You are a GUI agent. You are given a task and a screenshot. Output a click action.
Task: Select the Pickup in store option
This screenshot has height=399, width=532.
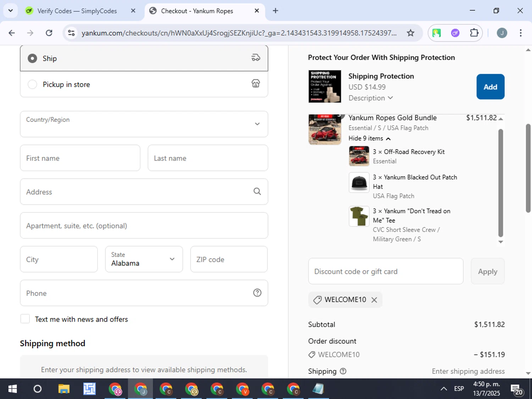point(144,84)
